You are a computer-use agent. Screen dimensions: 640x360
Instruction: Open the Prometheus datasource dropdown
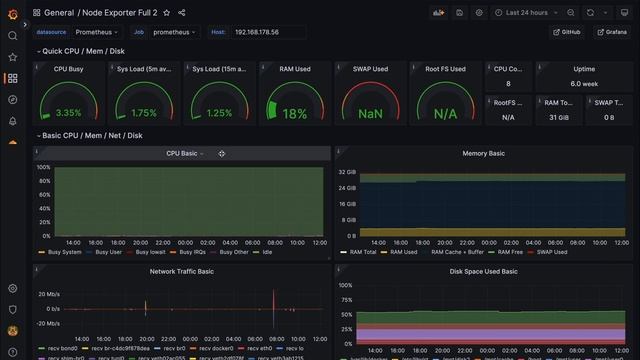tap(96, 32)
